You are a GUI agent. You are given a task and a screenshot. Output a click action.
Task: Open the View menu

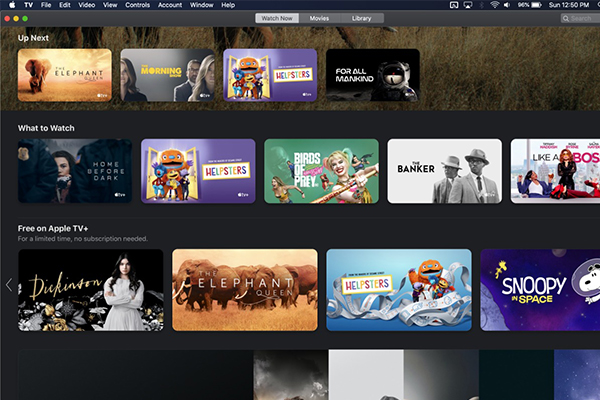coord(110,5)
